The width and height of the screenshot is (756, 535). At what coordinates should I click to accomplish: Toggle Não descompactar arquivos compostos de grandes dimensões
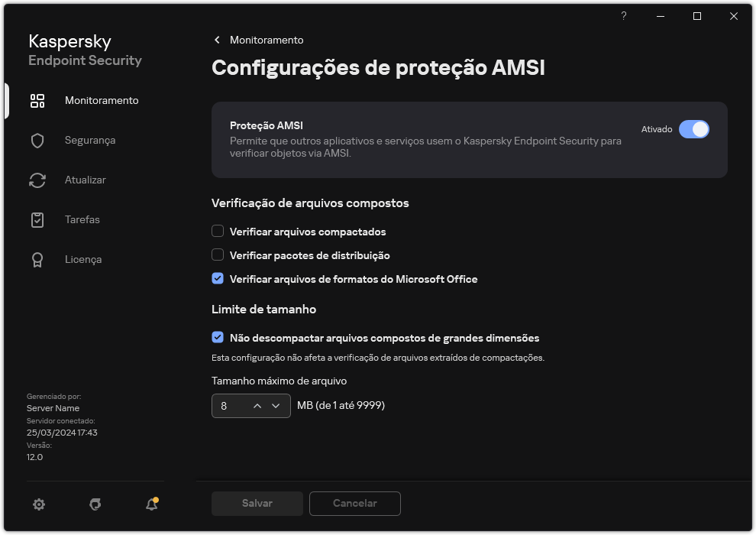(x=218, y=337)
